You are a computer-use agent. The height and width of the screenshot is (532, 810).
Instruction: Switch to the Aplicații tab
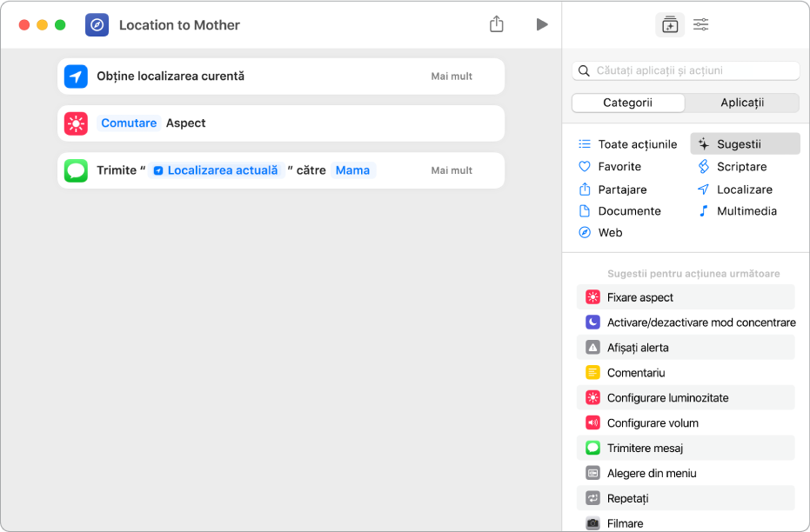coord(742,103)
